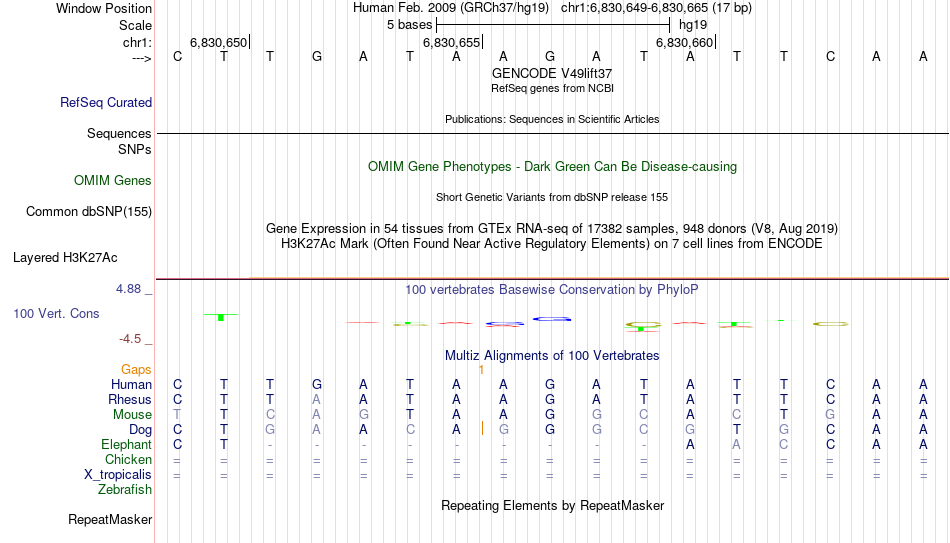Click the 5 bases scale label

pos(410,25)
